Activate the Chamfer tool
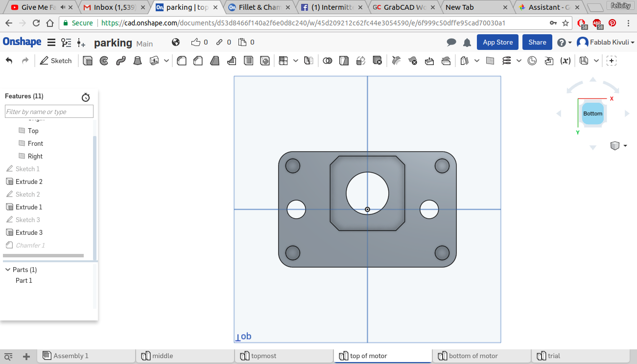This screenshot has height=364, width=637. click(198, 61)
